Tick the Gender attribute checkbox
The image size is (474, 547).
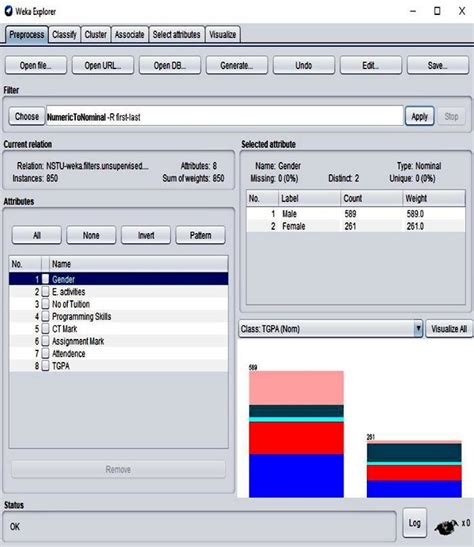pos(45,279)
